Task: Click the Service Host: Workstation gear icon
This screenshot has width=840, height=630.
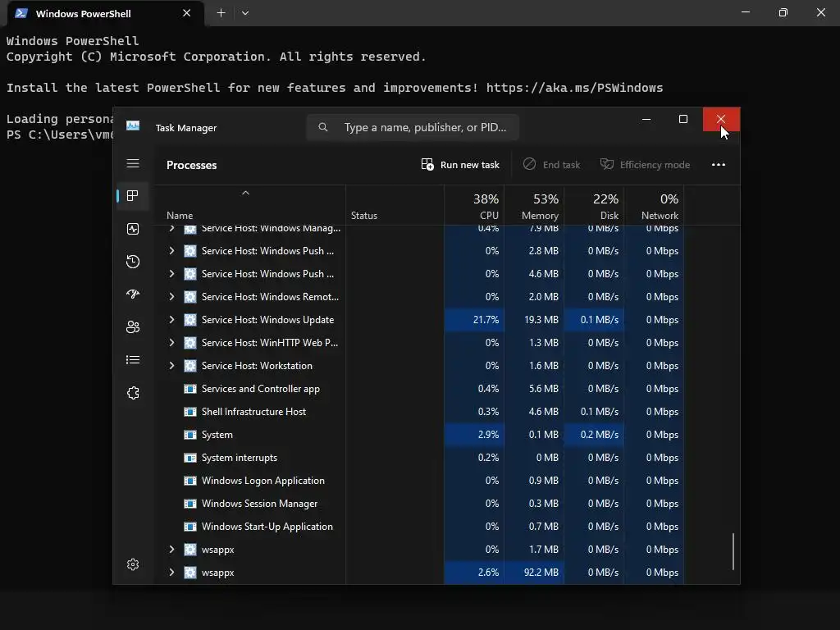Action: coord(190,366)
